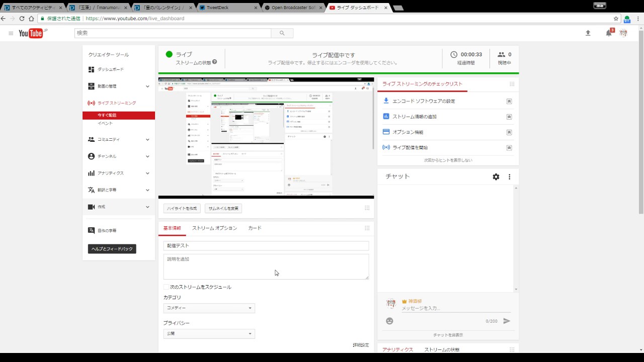Click 次回からヒントを表示しない link
644x362 pixels.
(448, 160)
